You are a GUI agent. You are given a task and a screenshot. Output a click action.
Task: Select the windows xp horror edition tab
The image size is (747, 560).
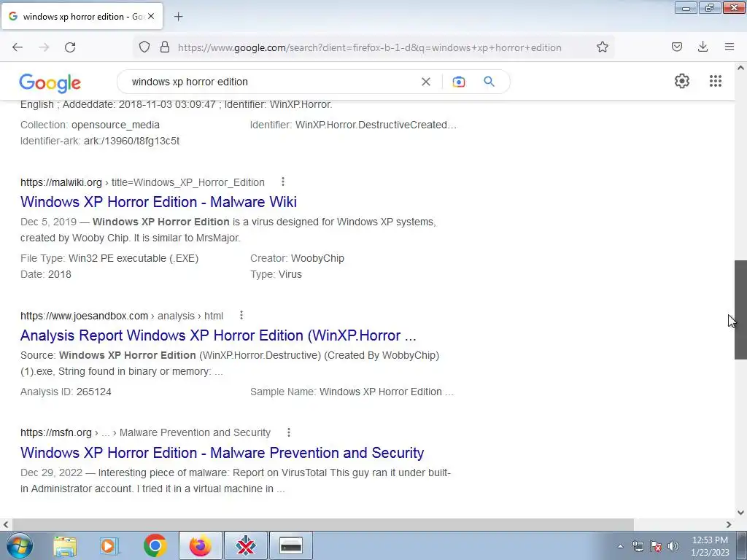point(82,16)
